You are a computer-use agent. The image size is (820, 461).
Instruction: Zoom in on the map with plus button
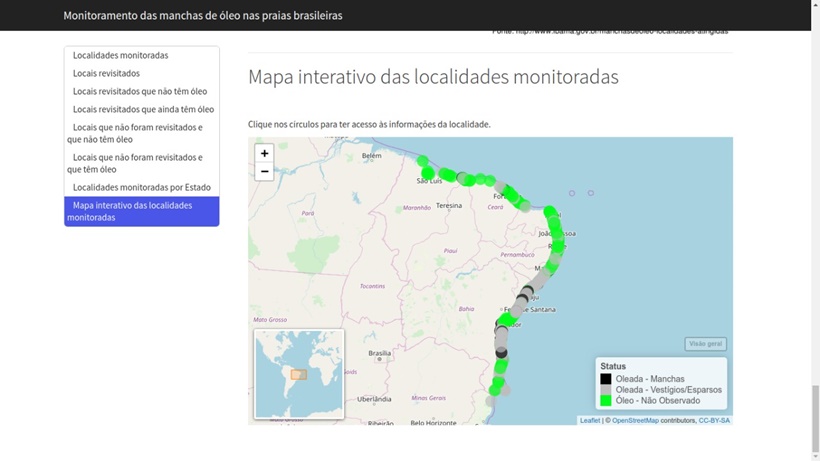264,153
